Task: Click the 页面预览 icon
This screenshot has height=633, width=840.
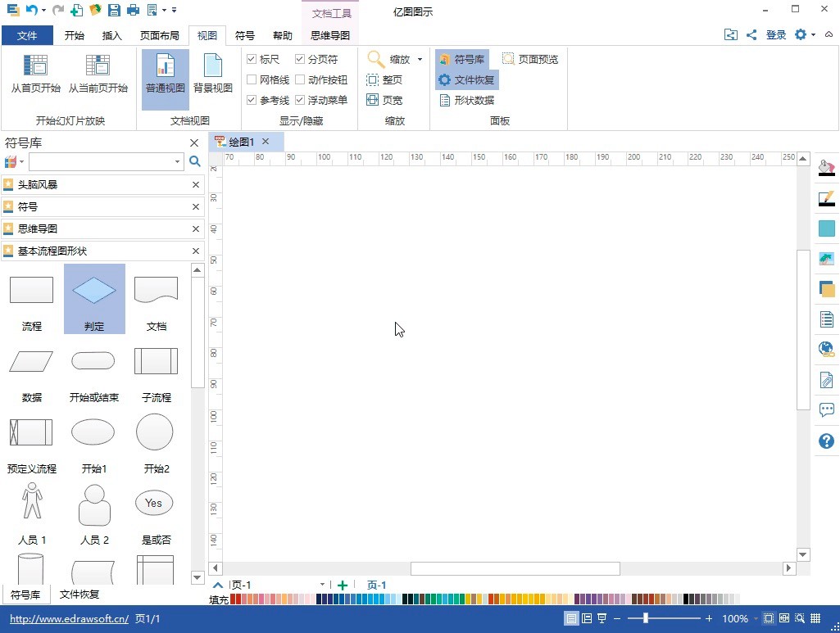Action: click(x=509, y=60)
